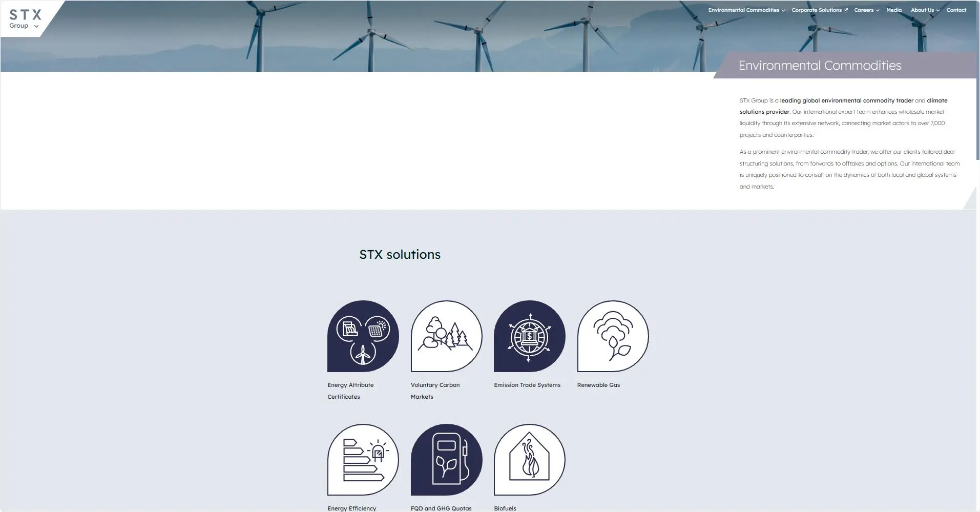Select the Energy Efficiency rating icon
Viewport: 980px width, 512px height.
point(363,460)
